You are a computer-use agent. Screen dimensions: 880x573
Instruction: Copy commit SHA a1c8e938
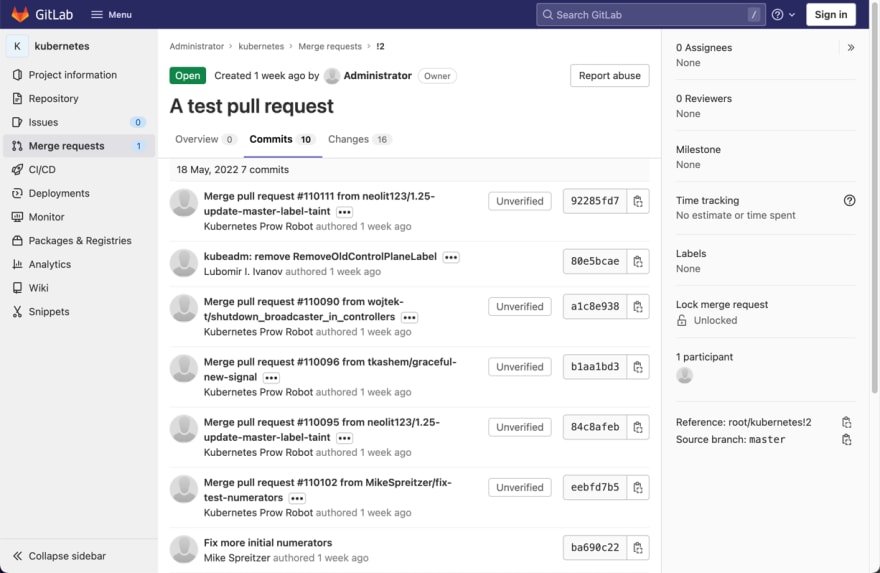click(x=638, y=306)
